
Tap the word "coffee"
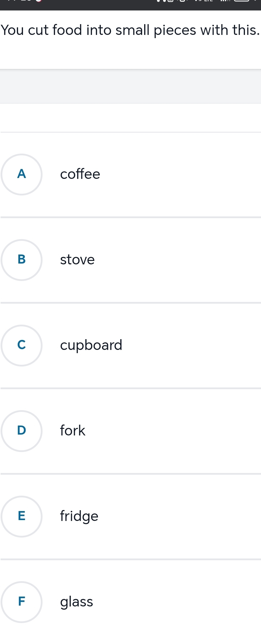[80, 175]
